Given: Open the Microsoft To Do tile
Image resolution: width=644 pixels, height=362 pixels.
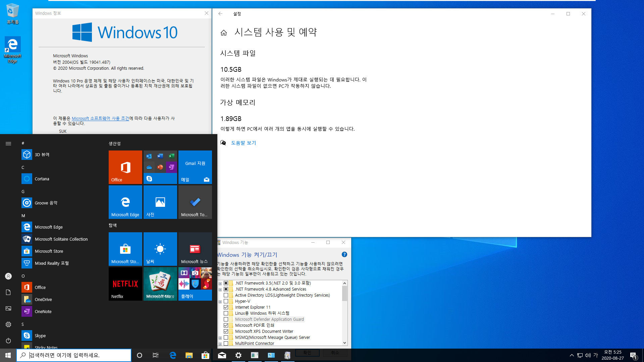Looking at the screenshot, I should 195,202.
